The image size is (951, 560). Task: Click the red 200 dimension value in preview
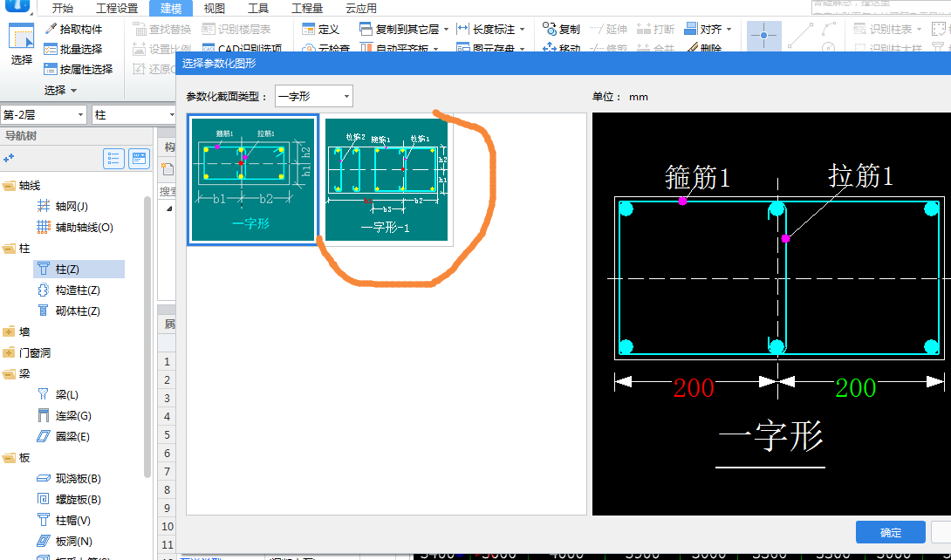coord(694,388)
